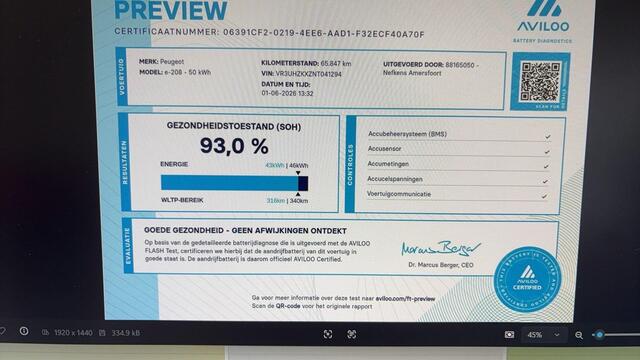This screenshot has width=640, height=360.
Task: Click the checkmark beside Voertuigcommunicatie
Action: [544, 197]
